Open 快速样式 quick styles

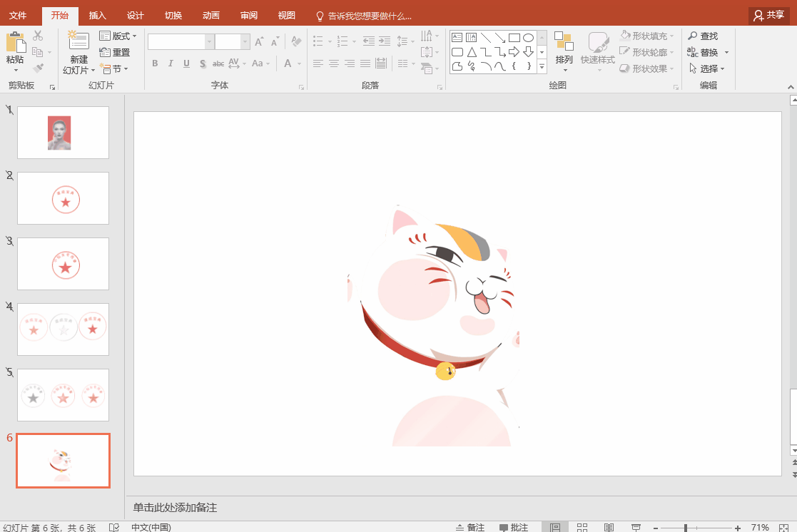coord(598,51)
